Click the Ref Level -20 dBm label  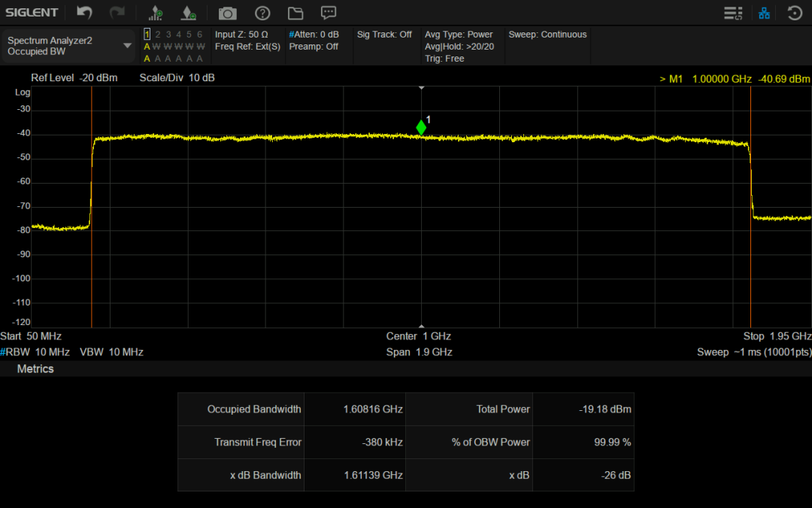(x=74, y=78)
